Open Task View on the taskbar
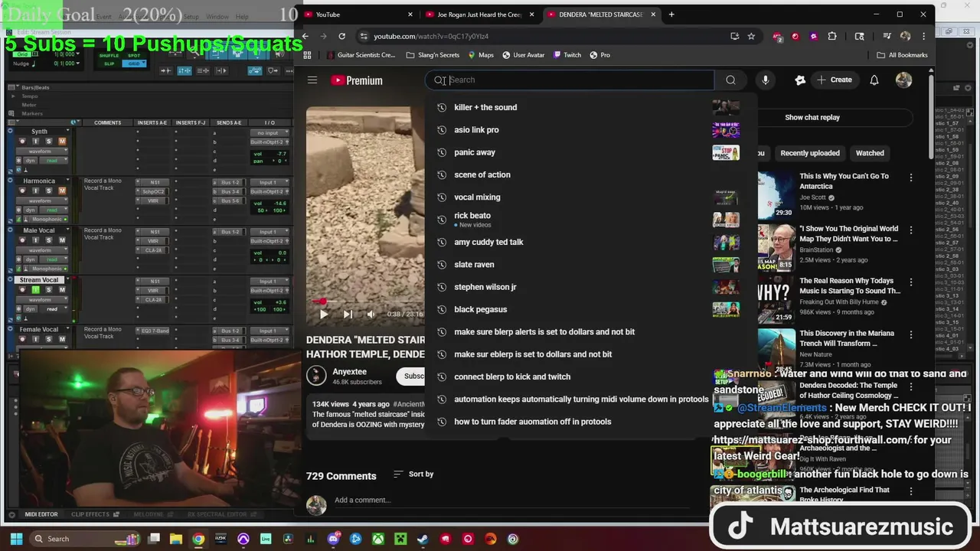The image size is (980, 551). pos(154,539)
